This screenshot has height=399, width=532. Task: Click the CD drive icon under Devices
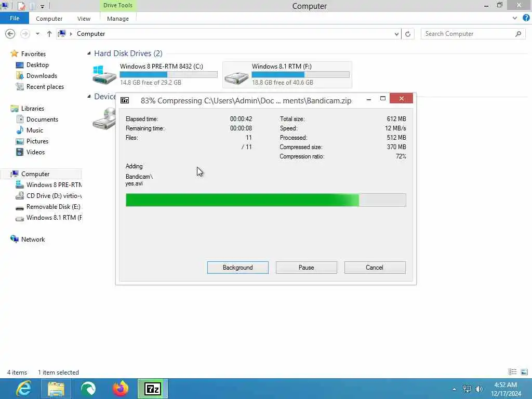click(104, 119)
